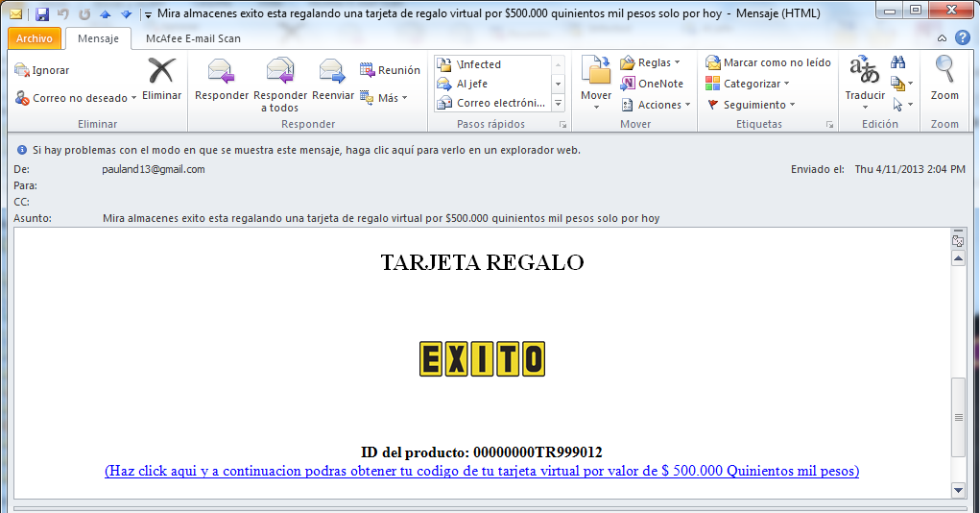Open the McAfee E-mail Scan tab

(x=193, y=38)
